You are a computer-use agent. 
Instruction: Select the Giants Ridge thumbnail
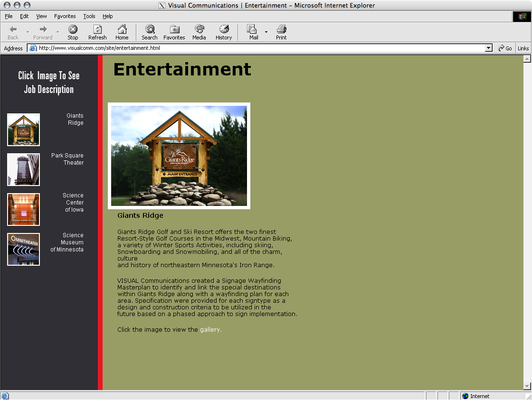pos(23,130)
